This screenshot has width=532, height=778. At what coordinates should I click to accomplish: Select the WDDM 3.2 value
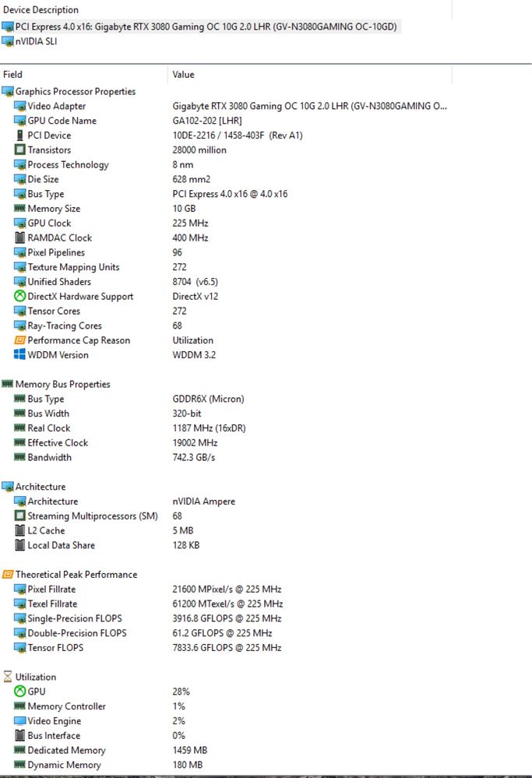tap(193, 355)
